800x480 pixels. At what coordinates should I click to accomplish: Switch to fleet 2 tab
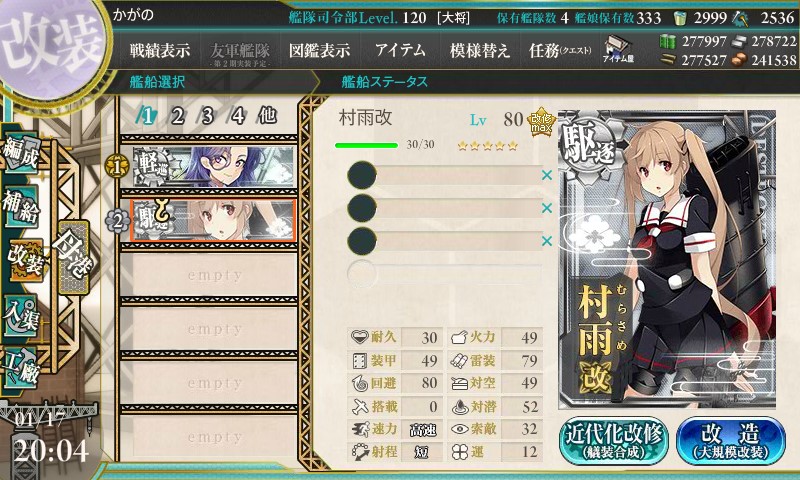point(177,117)
